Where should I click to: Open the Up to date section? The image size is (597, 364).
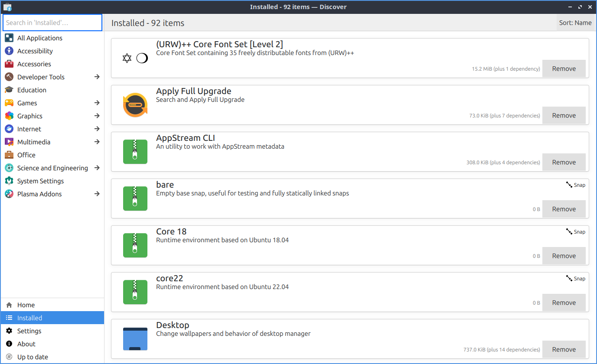pyautogui.click(x=33, y=357)
